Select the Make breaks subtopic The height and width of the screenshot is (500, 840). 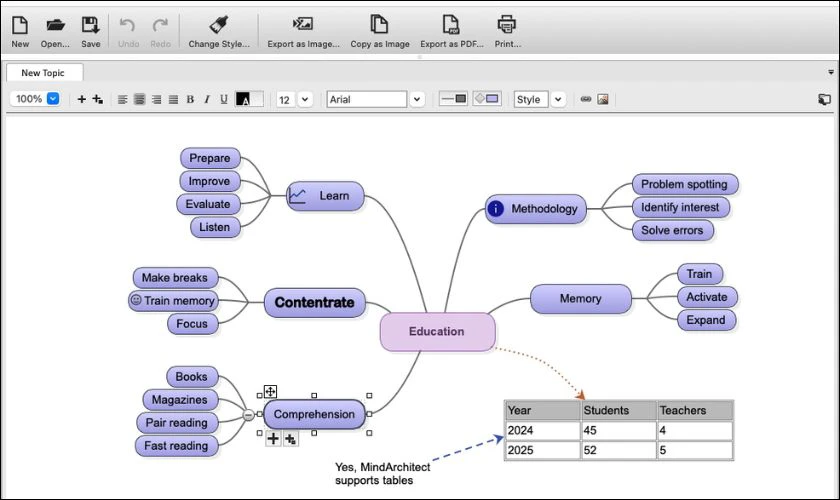click(175, 278)
